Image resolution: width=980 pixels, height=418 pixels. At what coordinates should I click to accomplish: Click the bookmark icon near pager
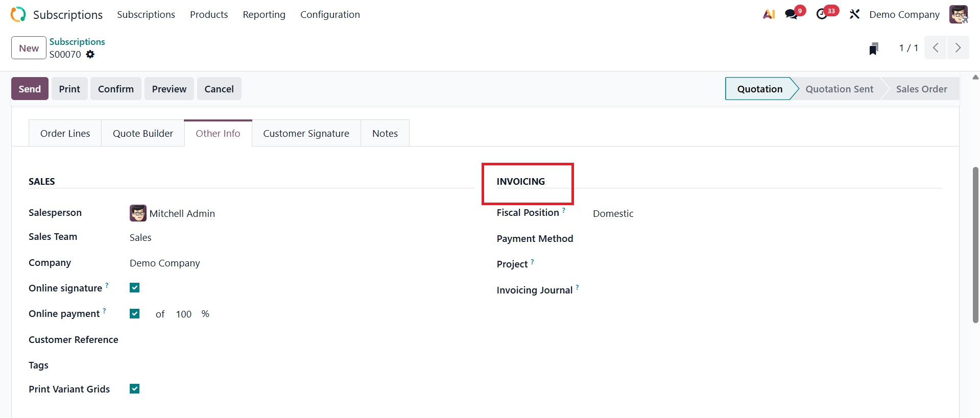[874, 48]
